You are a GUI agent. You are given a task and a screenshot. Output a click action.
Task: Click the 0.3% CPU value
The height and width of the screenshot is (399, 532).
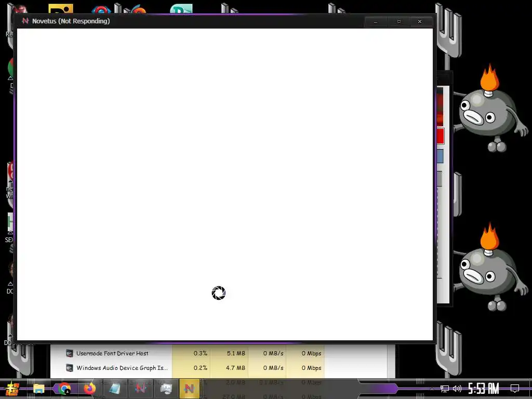click(200, 353)
